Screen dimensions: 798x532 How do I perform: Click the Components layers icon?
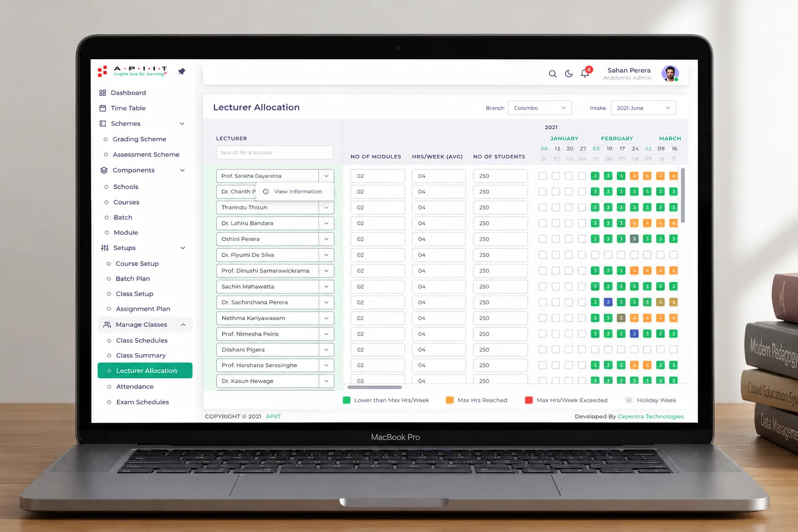click(104, 170)
